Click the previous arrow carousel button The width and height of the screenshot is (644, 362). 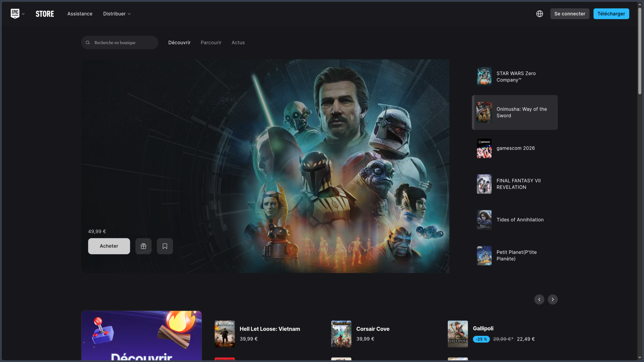tap(539, 299)
